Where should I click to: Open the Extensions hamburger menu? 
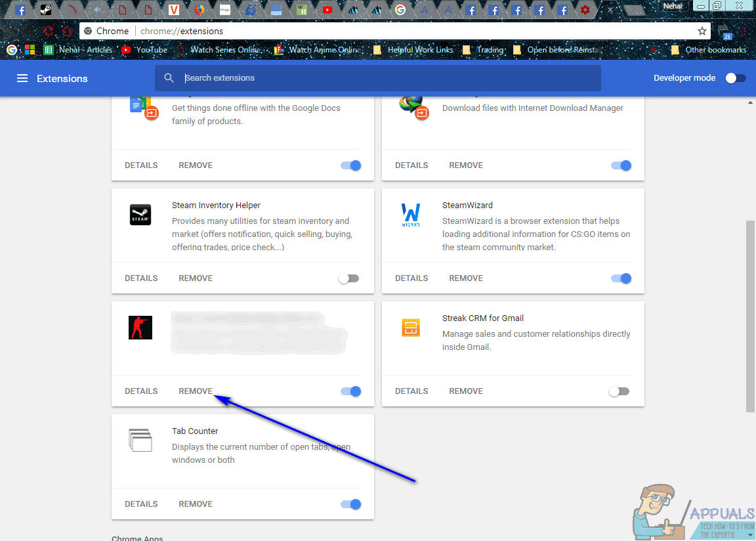pyautogui.click(x=22, y=78)
